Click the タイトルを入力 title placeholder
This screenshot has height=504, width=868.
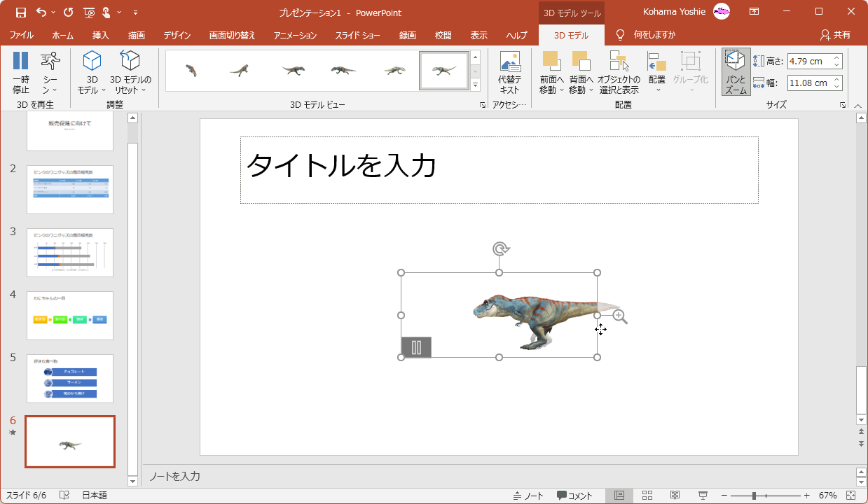(500, 170)
